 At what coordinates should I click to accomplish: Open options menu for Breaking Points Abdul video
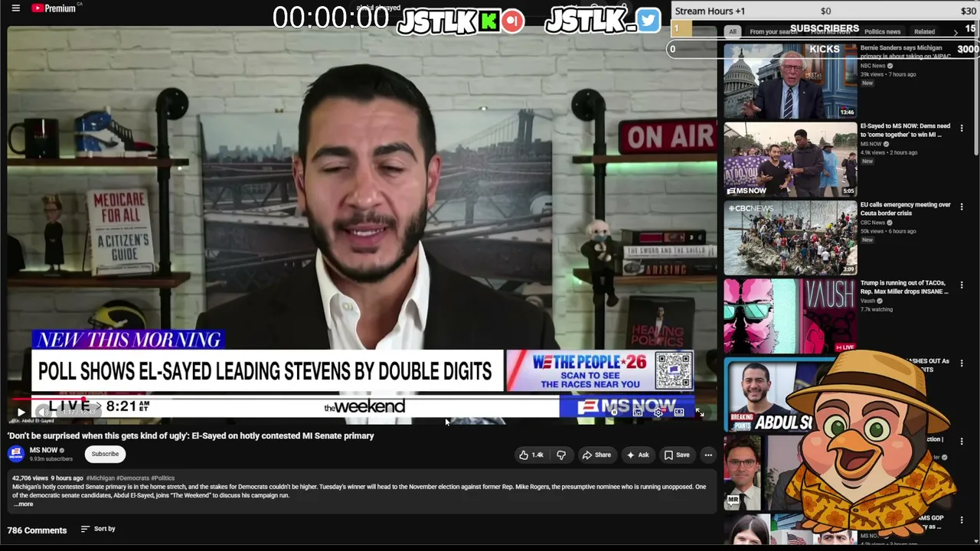click(962, 364)
